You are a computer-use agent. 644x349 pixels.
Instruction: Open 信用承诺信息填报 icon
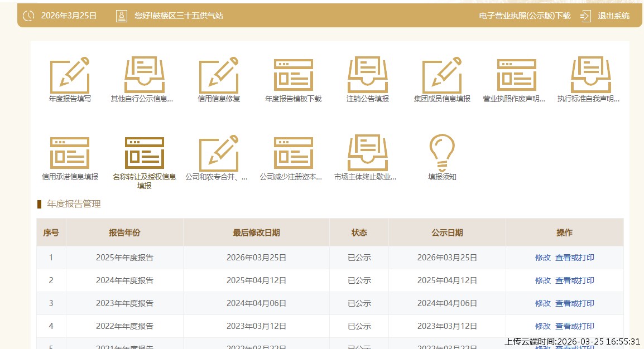[x=70, y=153]
